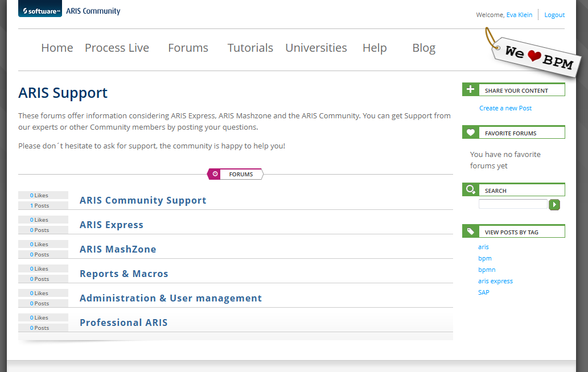Open the ARIS Express forum
Image resolution: width=588 pixels, height=372 pixels.
(112, 225)
